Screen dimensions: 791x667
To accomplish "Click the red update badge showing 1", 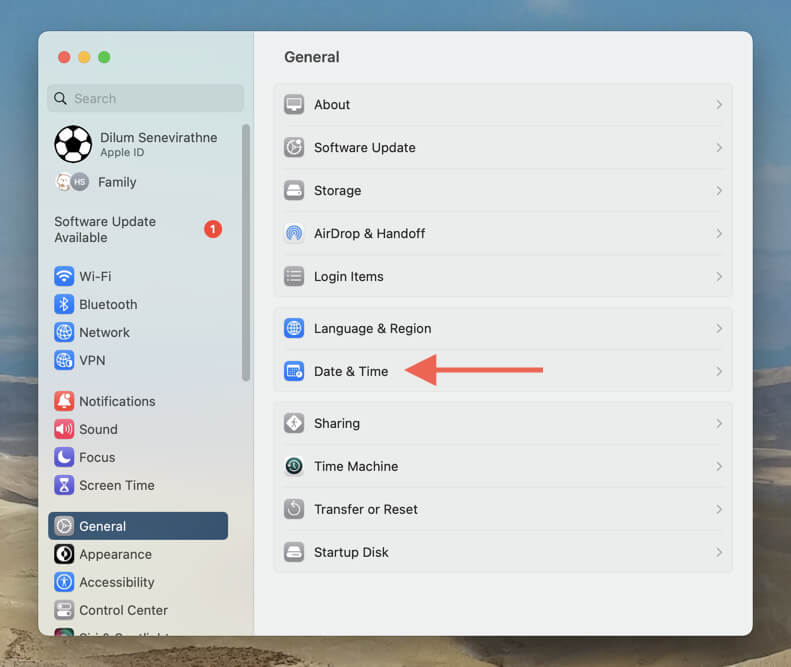I will click(213, 229).
